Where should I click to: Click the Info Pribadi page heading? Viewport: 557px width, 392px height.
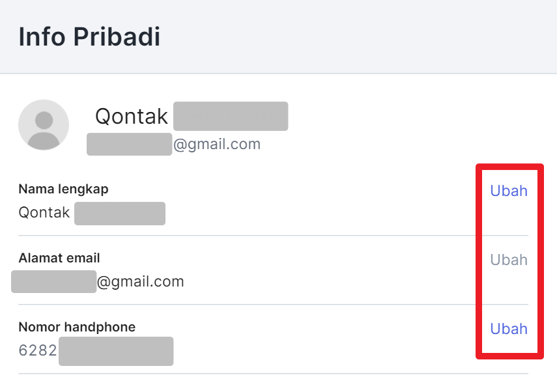click(x=89, y=36)
